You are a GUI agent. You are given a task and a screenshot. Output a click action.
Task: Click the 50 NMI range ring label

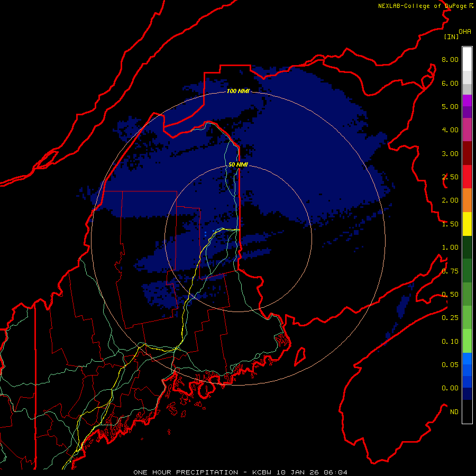(238, 164)
